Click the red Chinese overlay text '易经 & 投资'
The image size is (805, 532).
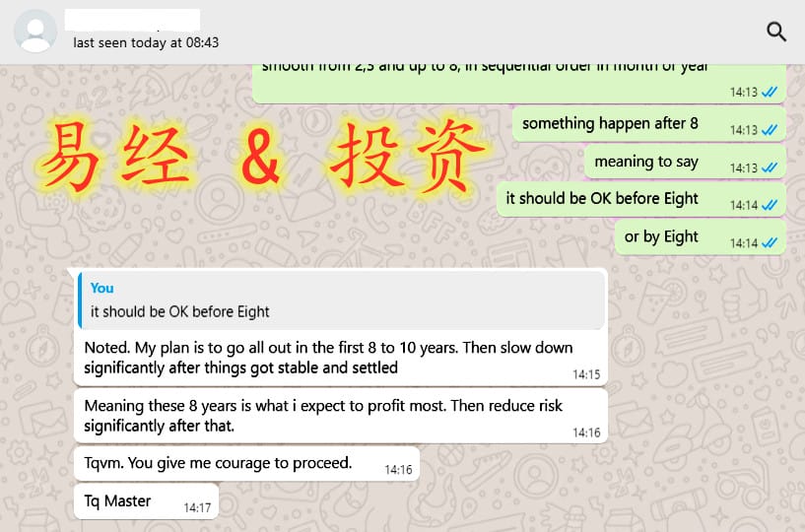[x=262, y=157]
